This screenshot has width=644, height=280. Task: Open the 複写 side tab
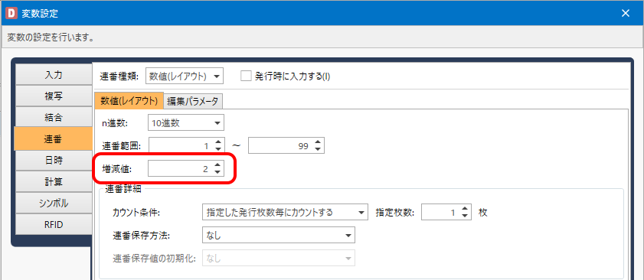(x=54, y=96)
